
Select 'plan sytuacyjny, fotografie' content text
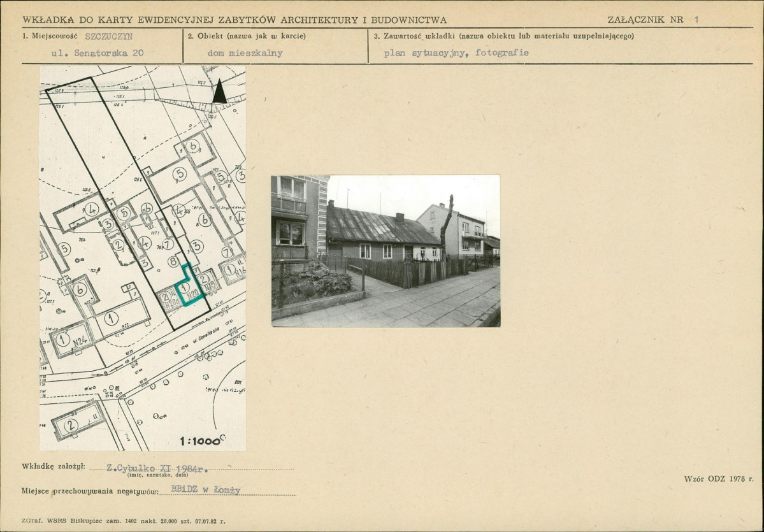456,54
